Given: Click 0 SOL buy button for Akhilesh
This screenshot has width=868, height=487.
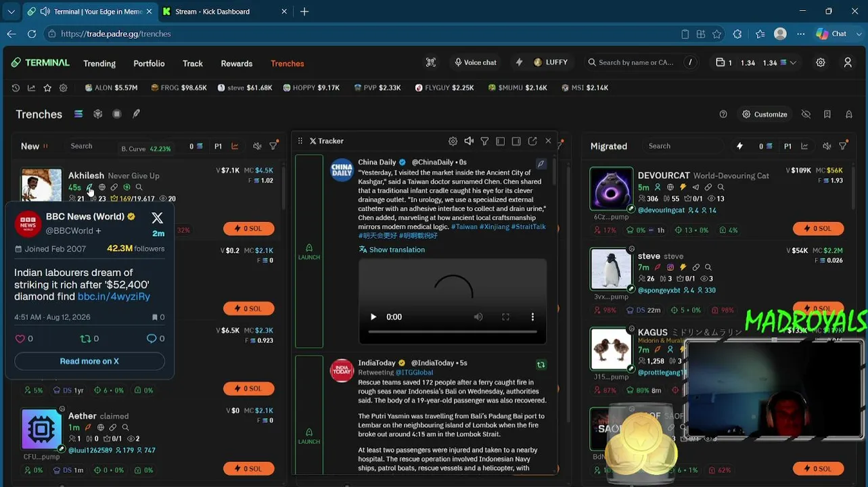Looking at the screenshot, I should pyautogui.click(x=249, y=229).
